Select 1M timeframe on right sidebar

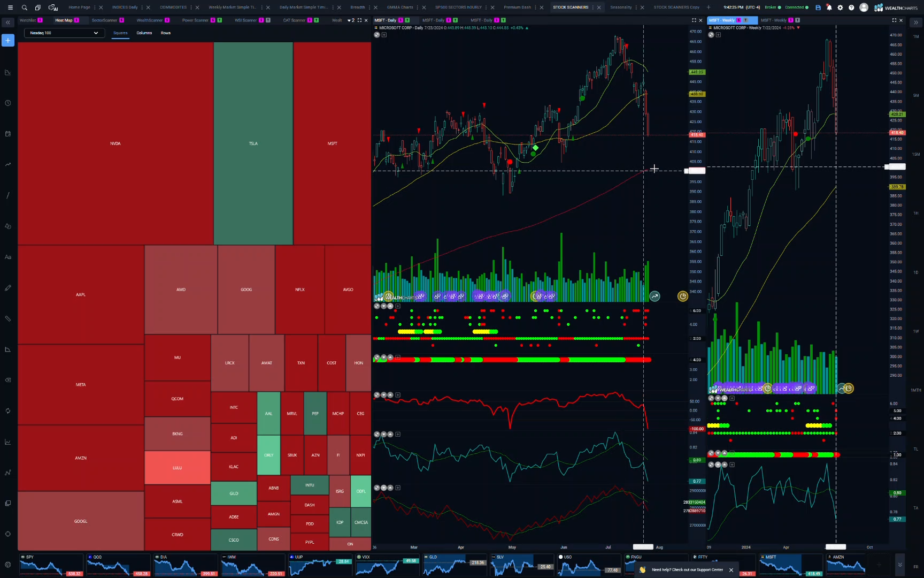click(916, 36)
